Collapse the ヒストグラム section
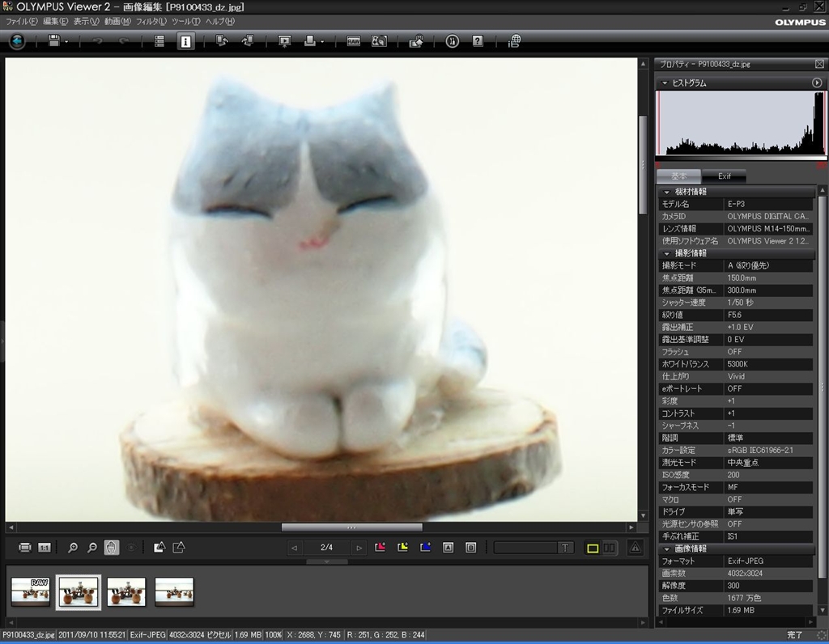This screenshot has width=829, height=644. (665, 83)
